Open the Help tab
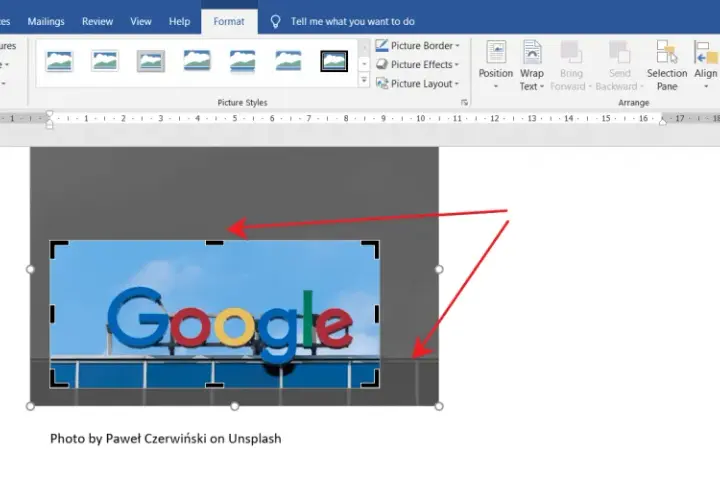 [x=179, y=22]
